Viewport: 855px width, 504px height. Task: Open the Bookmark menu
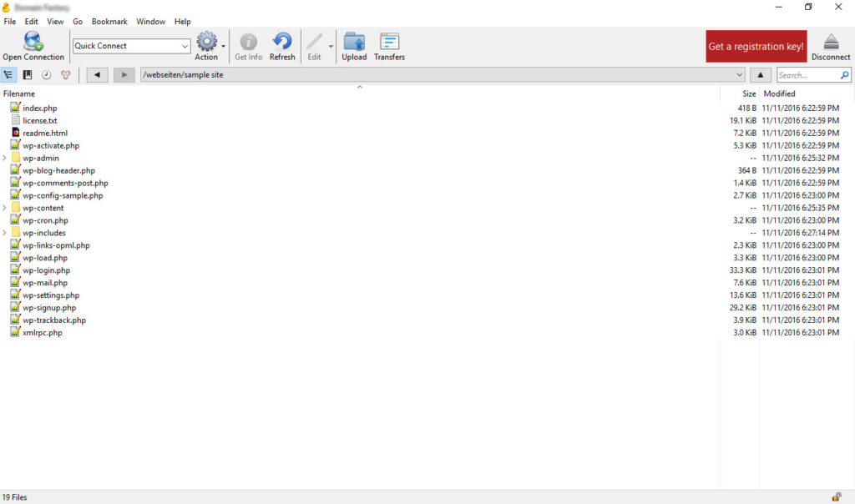click(x=109, y=22)
